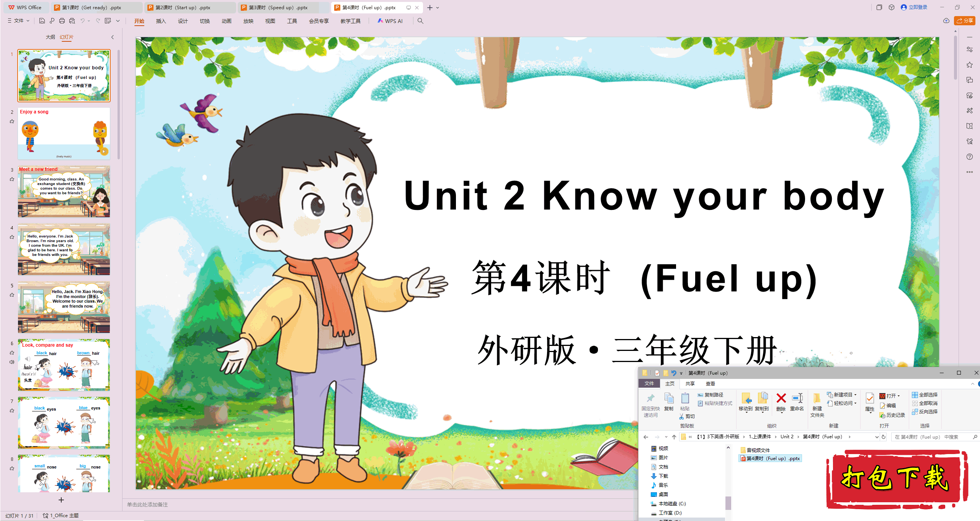Viewport: 980px width, 521px height.
Task: Switch to the 第2课时 (Start up).pptx tab
Action: tap(189, 7)
